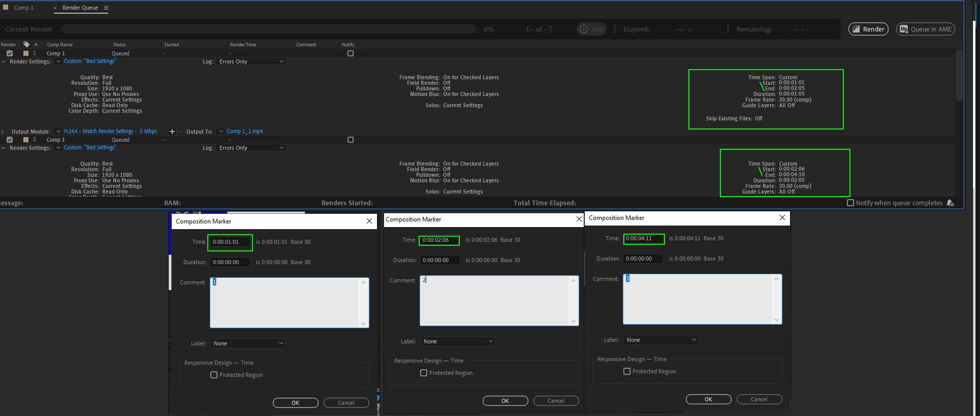Open Label dropdown in marker dialog 0:00:04:11
This screenshot has width=980, height=416.
(x=661, y=340)
